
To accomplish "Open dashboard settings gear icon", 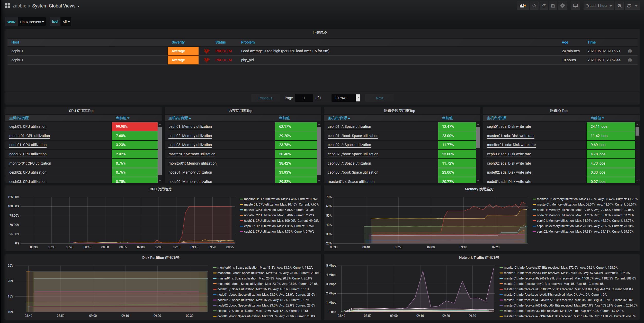I will click(x=563, y=6).
